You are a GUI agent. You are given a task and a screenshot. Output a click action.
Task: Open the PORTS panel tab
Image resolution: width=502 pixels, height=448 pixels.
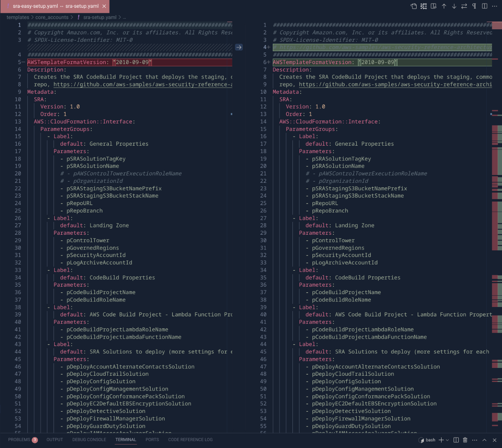[152, 439]
